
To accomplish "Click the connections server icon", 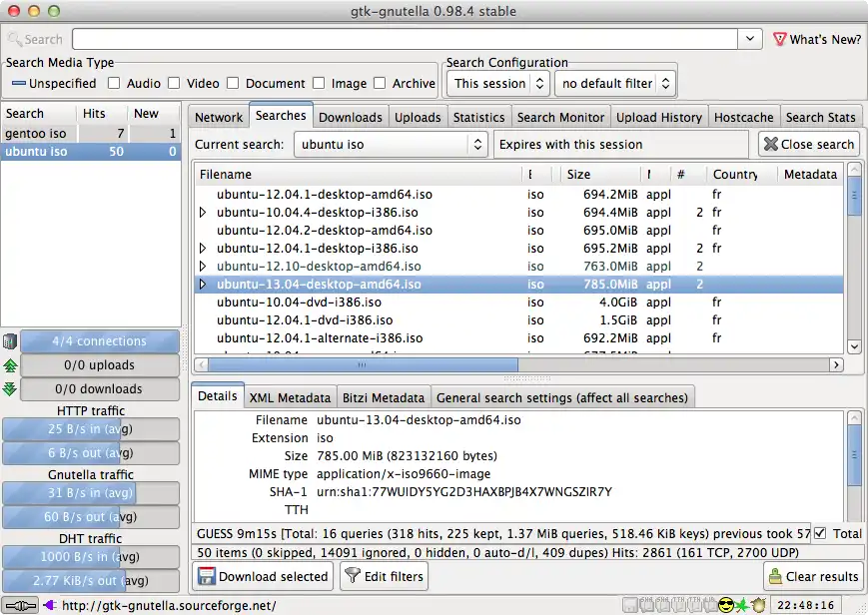I will click(x=9, y=341).
